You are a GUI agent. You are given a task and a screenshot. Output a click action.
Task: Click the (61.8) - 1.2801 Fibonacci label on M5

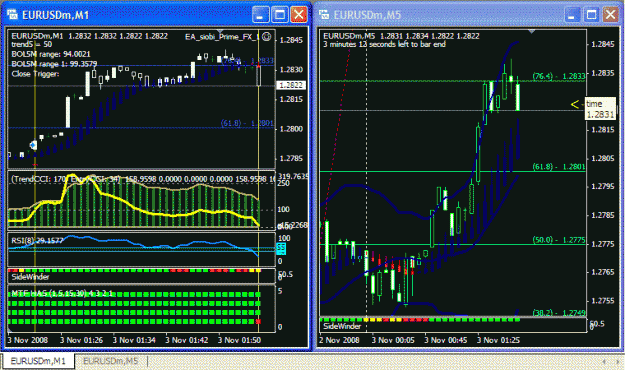point(559,167)
